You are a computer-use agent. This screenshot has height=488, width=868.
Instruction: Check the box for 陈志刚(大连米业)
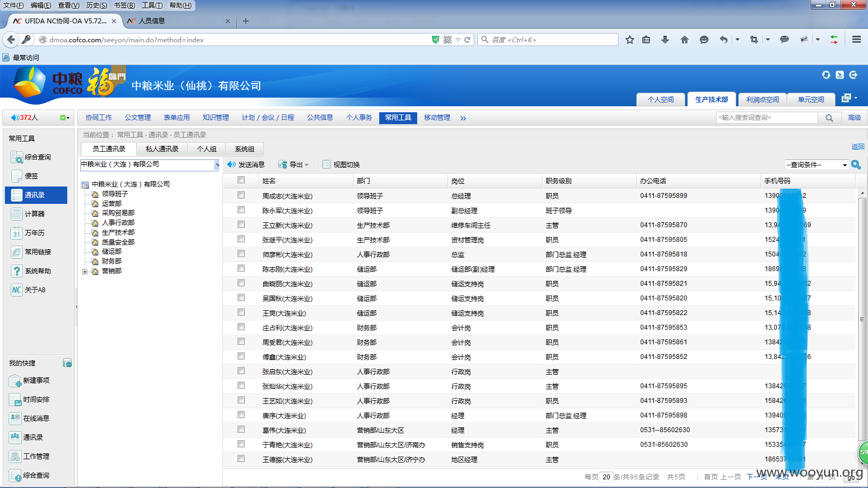click(241, 268)
